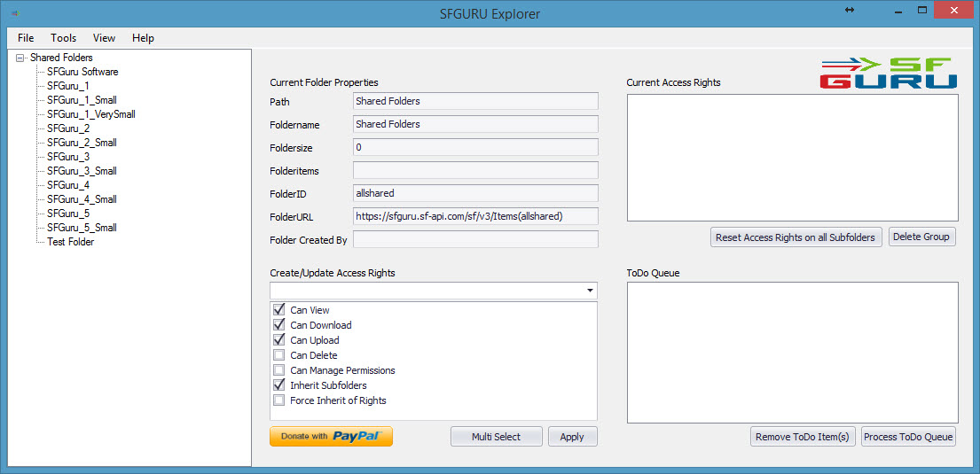
Task: Click the Apply button
Action: pyautogui.click(x=573, y=437)
